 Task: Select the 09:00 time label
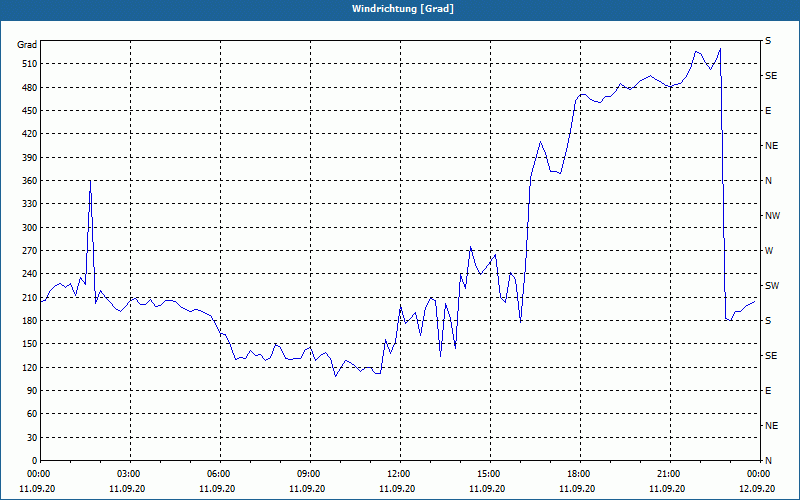[309, 473]
